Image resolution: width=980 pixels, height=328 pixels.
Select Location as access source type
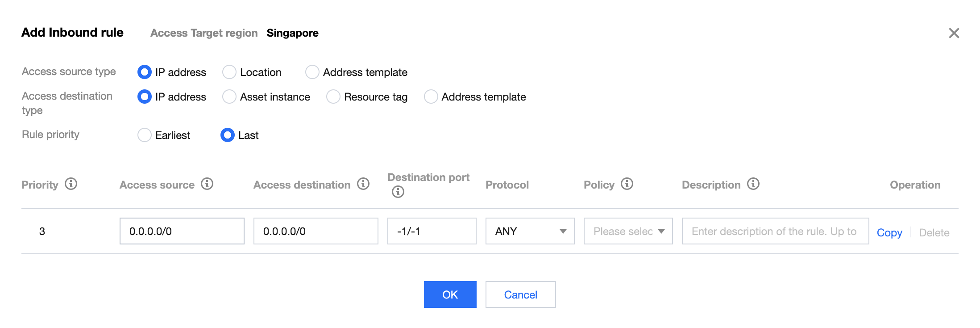coord(229,72)
